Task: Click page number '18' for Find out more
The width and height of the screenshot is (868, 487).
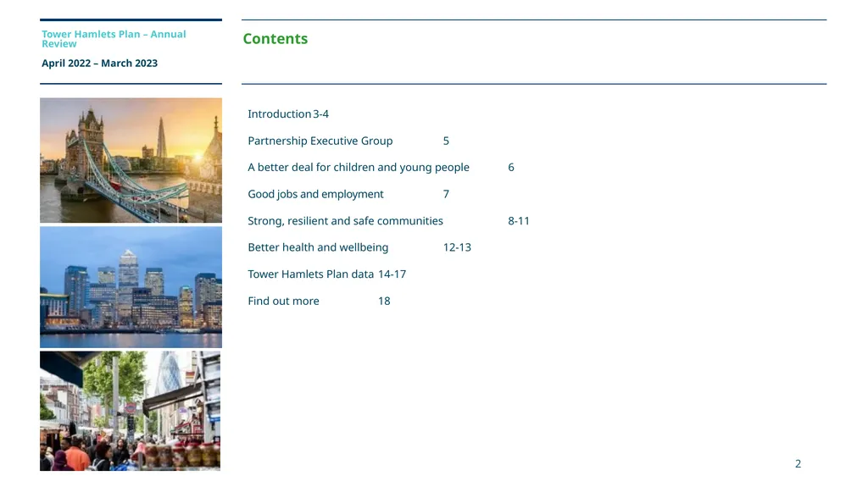Action: click(384, 301)
